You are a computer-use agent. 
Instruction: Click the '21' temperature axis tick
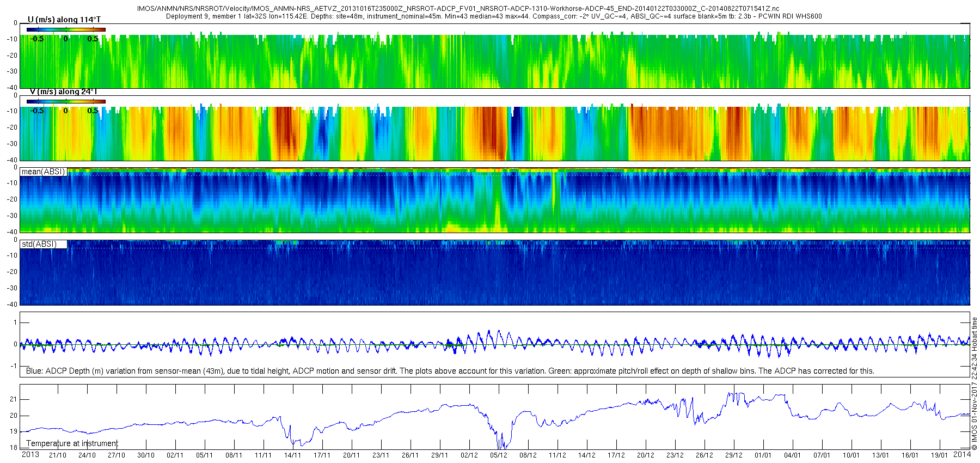coord(14,399)
